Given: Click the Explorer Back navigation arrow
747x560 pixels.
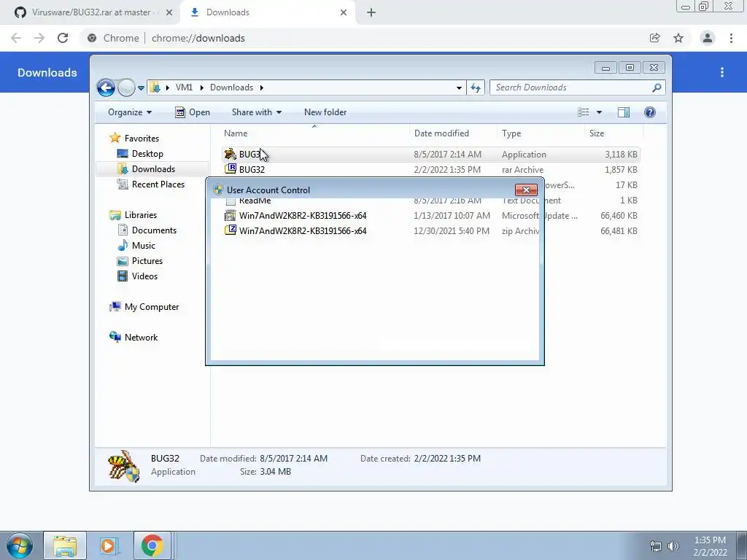Looking at the screenshot, I should (106, 87).
